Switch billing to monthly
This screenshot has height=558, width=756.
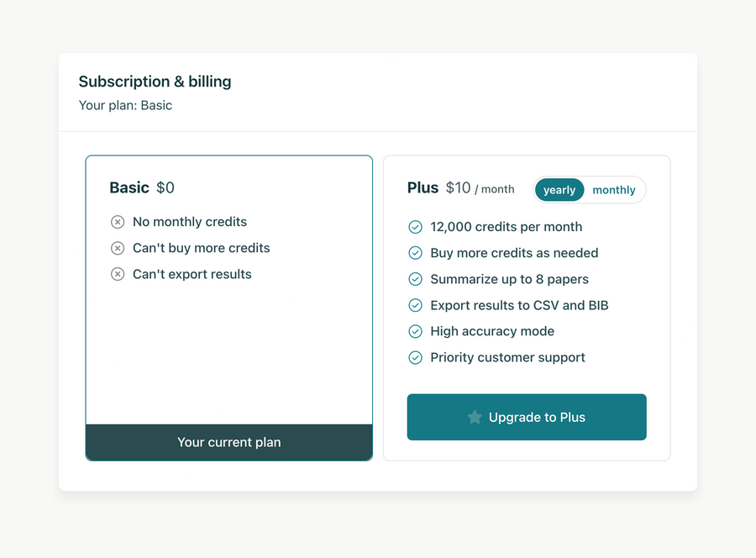pos(613,190)
